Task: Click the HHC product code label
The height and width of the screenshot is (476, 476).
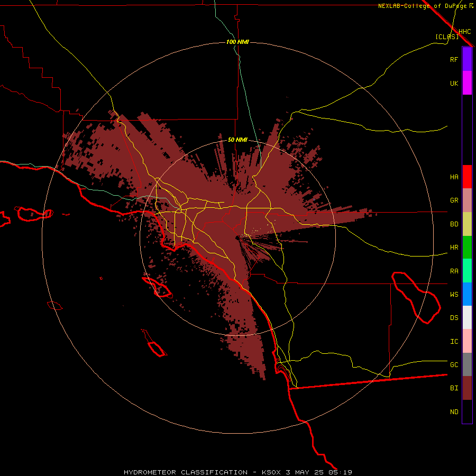Action: (464, 32)
